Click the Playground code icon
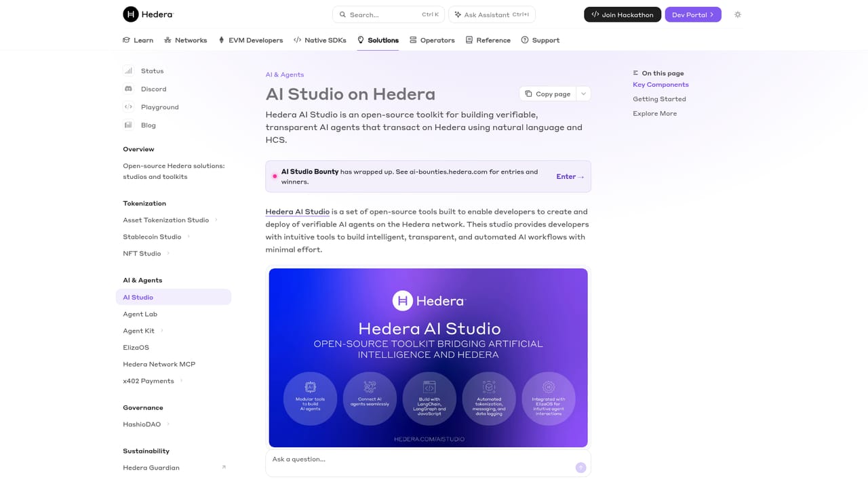 [128, 107]
